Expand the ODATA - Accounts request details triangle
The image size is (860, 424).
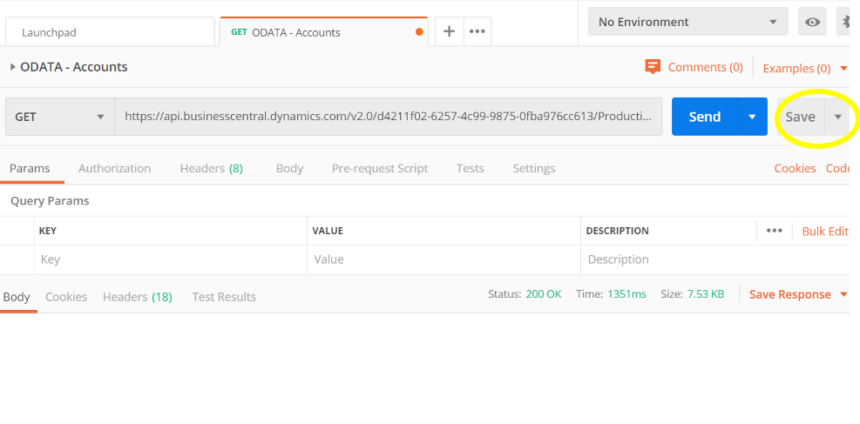point(12,67)
